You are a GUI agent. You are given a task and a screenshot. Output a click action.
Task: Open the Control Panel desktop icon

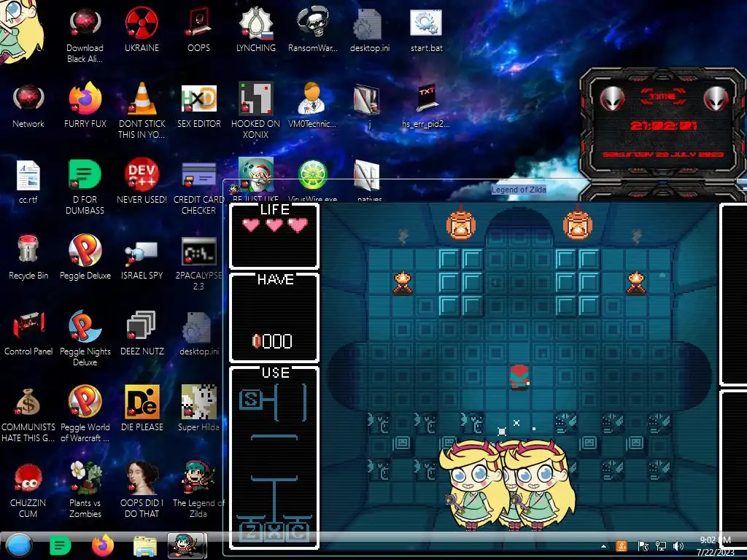coord(28,334)
